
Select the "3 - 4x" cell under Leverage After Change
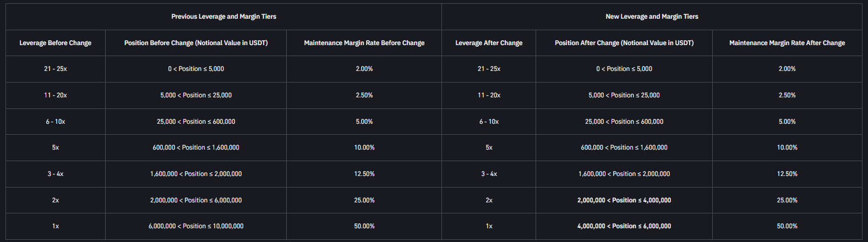pos(489,174)
